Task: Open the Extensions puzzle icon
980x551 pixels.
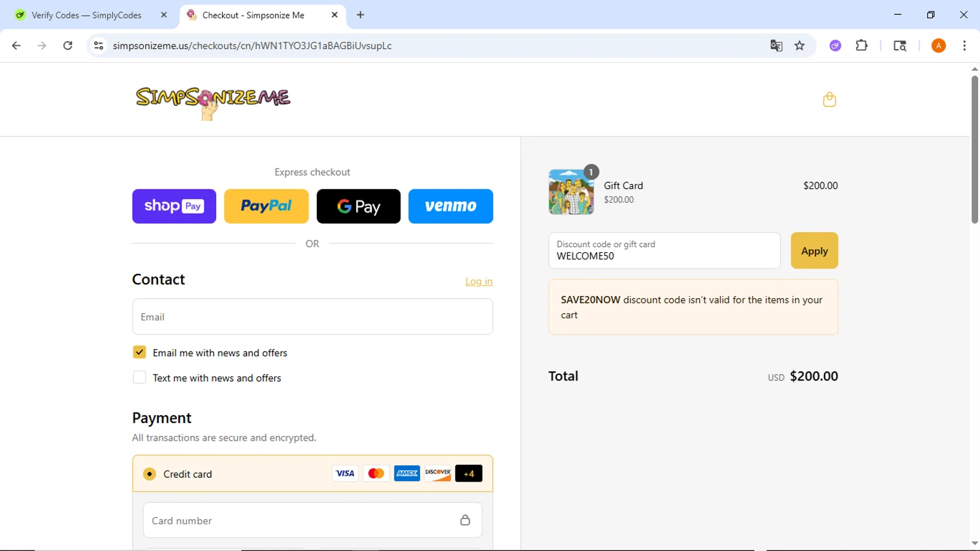Action: [862, 46]
